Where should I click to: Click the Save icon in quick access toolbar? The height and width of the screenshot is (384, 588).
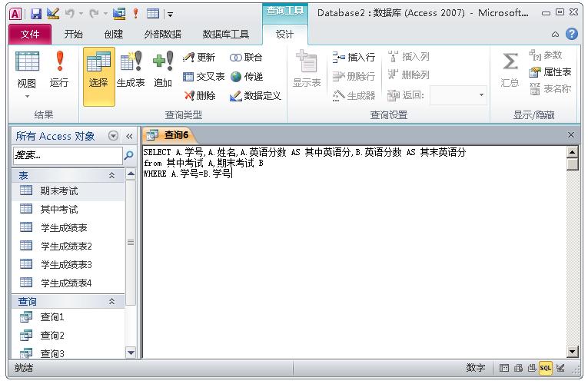click(36, 14)
